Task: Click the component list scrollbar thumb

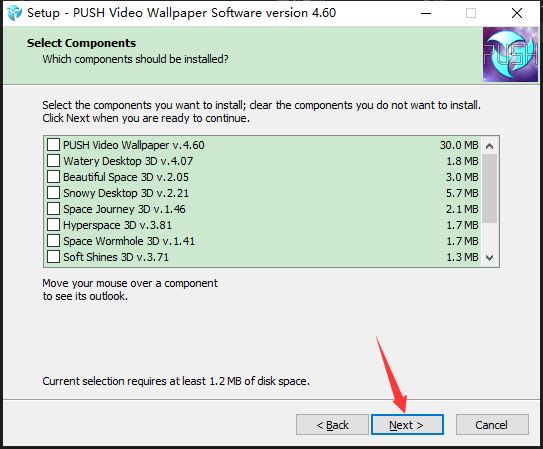Action: click(489, 188)
